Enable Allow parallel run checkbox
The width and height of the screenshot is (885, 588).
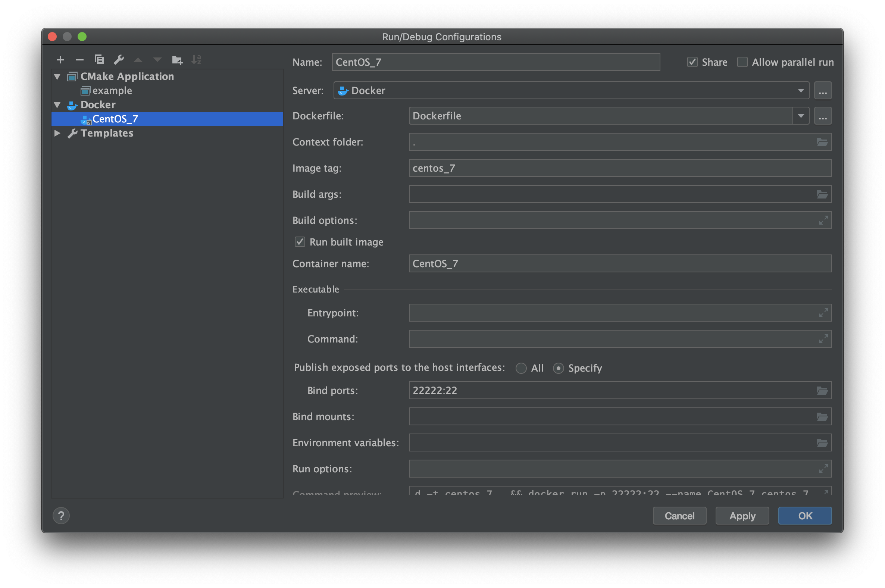(742, 62)
